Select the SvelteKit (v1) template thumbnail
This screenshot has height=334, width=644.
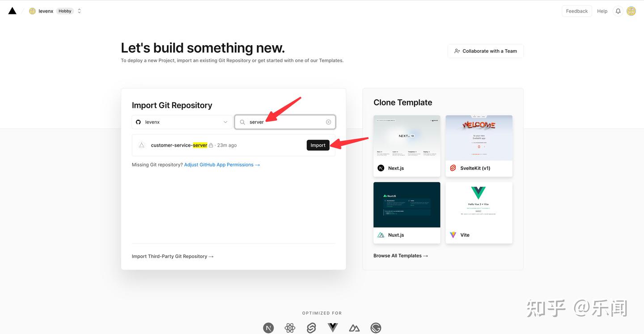479,138
